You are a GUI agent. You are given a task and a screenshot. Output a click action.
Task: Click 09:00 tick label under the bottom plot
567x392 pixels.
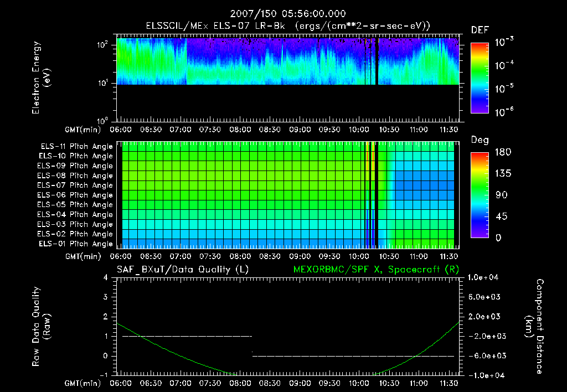pyautogui.click(x=300, y=383)
